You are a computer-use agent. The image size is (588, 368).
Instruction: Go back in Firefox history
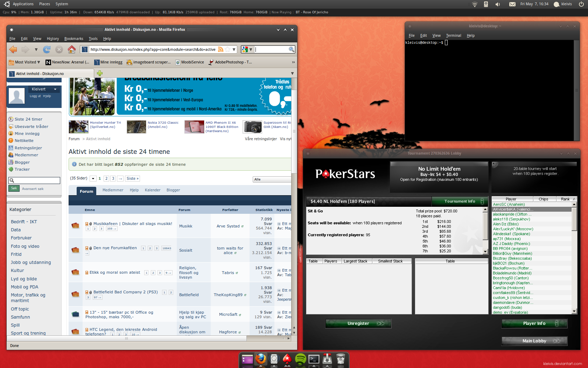[13, 49]
